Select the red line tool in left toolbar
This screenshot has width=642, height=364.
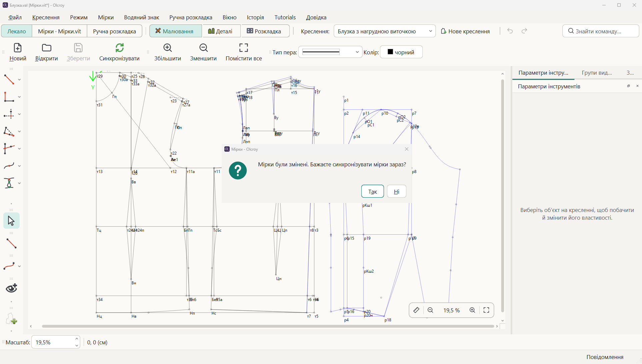click(9, 79)
